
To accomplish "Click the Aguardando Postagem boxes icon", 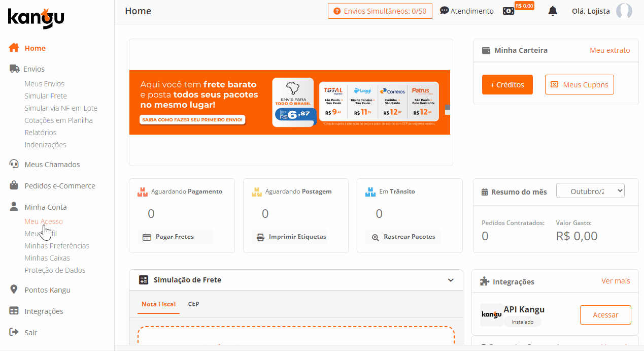I will pyautogui.click(x=257, y=192).
